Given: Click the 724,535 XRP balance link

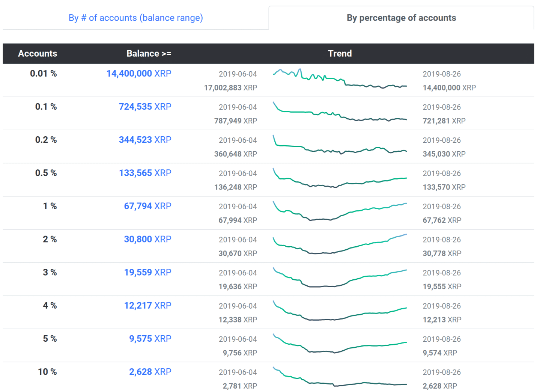Looking at the screenshot, I should click(x=145, y=107).
